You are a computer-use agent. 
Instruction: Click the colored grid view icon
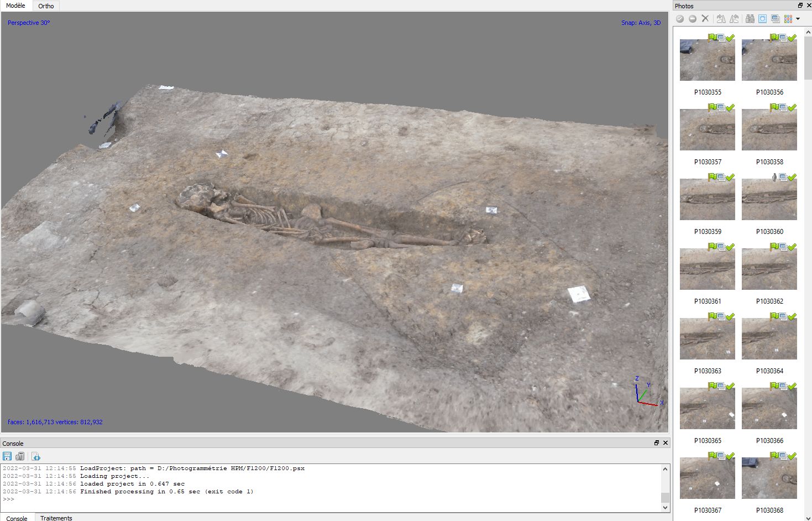788,19
